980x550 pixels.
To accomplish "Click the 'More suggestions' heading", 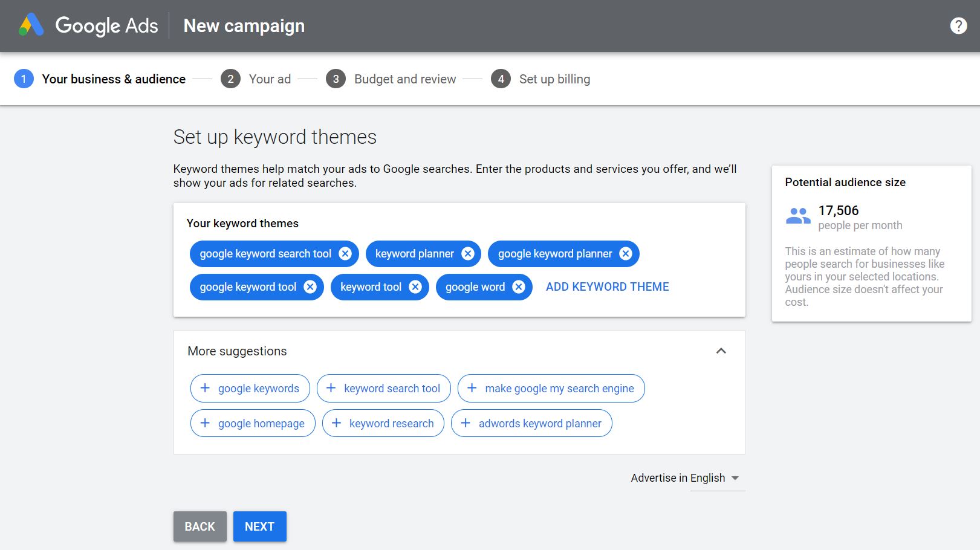I will pyautogui.click(x=237, y=351).
